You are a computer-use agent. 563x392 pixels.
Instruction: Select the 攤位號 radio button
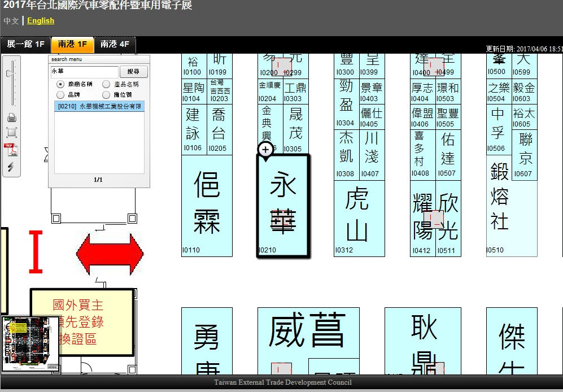[x=106, y=95]
